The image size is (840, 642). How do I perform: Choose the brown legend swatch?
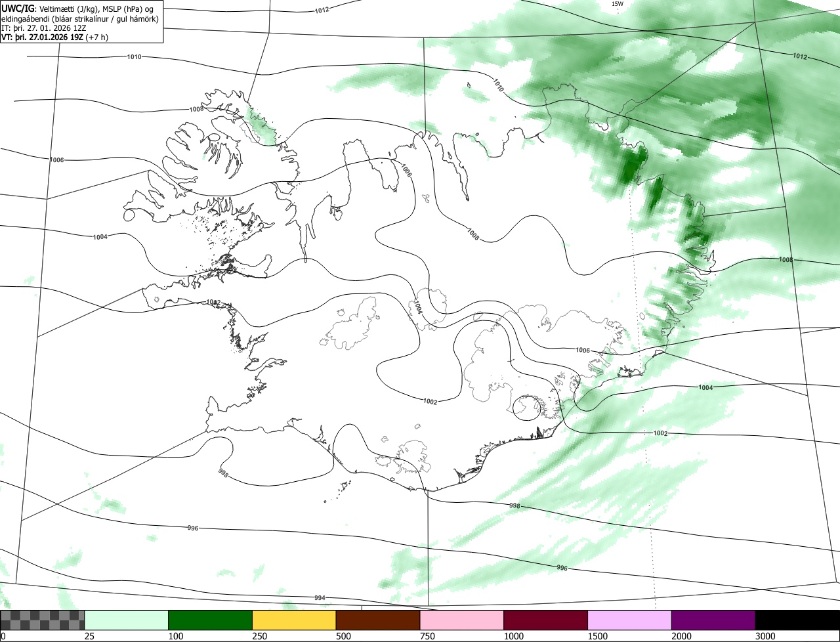(378, 620)
